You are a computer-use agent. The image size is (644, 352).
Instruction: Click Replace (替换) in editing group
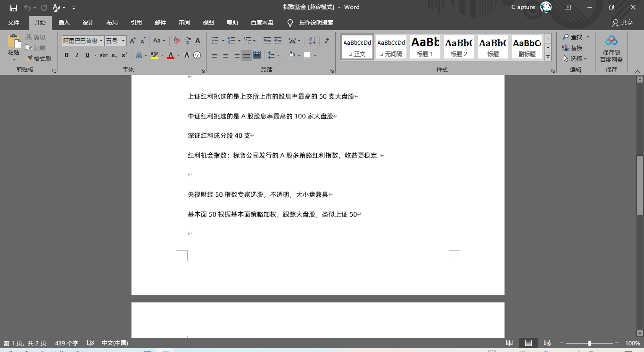click(x=572, y=48)
